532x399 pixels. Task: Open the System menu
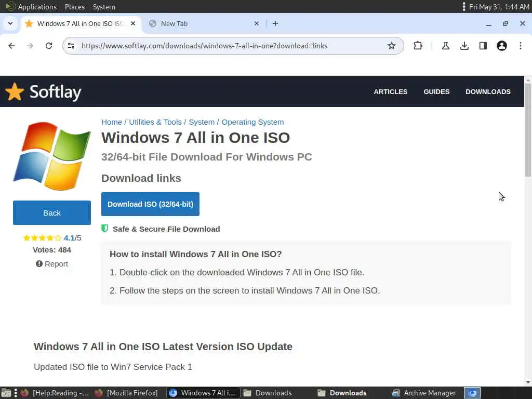point(104,7)
